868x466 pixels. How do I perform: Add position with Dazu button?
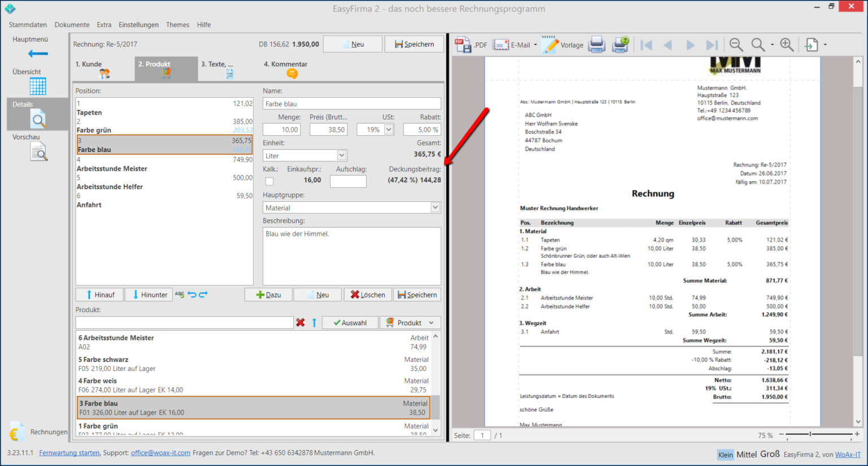tap(268, 295)
